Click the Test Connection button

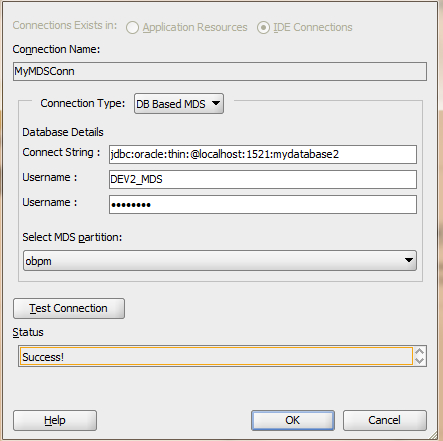click(69, 308)
